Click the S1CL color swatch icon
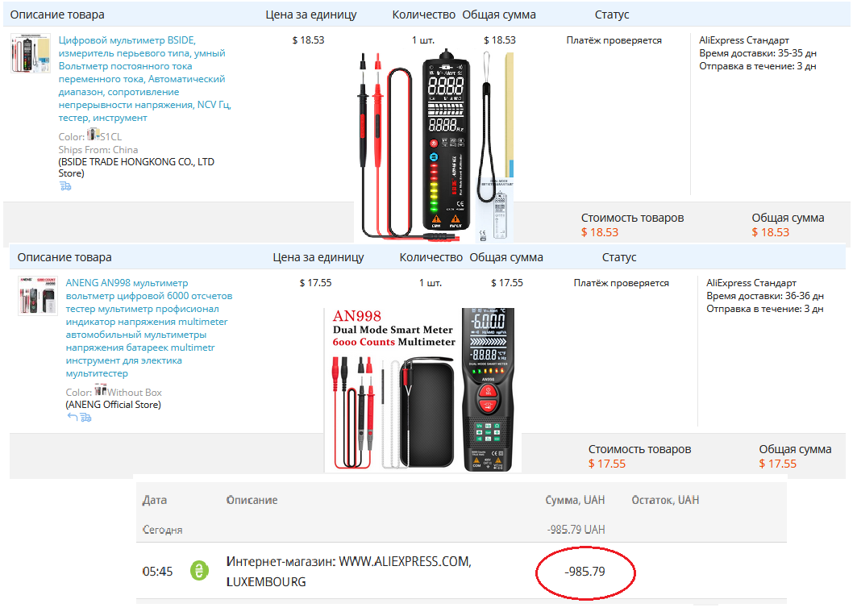The image size is (857, 616). click(x=93, y=135)
